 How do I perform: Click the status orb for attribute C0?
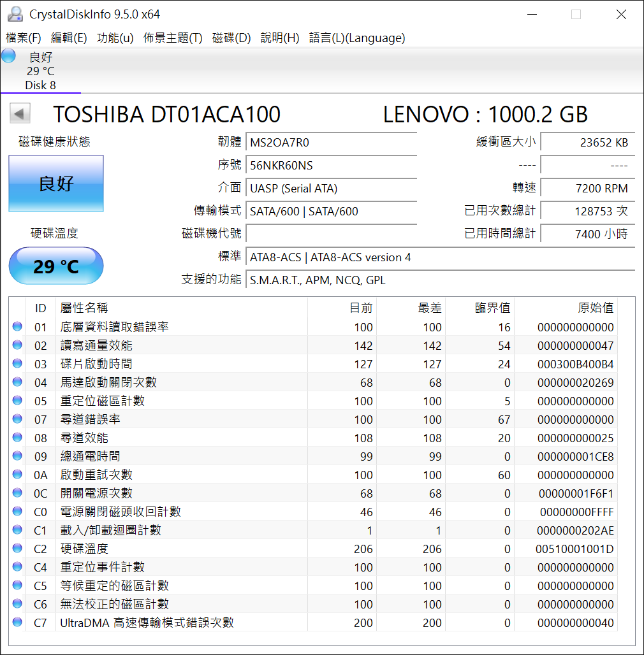(x=17, y=511)
